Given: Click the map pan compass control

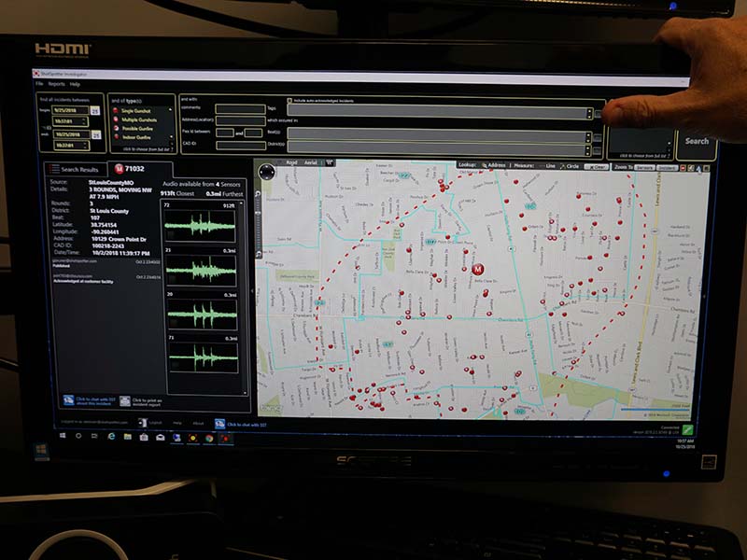Looking at the screenshot, I should 266,172.
